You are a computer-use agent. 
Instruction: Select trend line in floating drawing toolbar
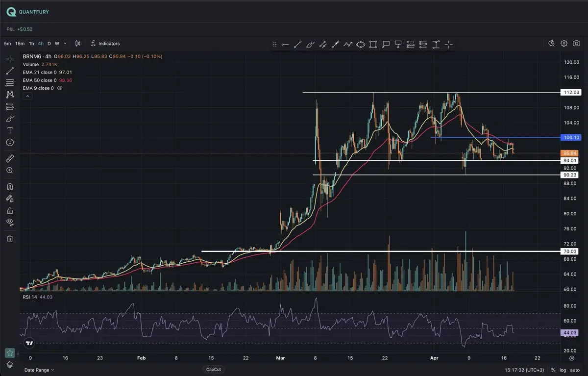(297, 44)
